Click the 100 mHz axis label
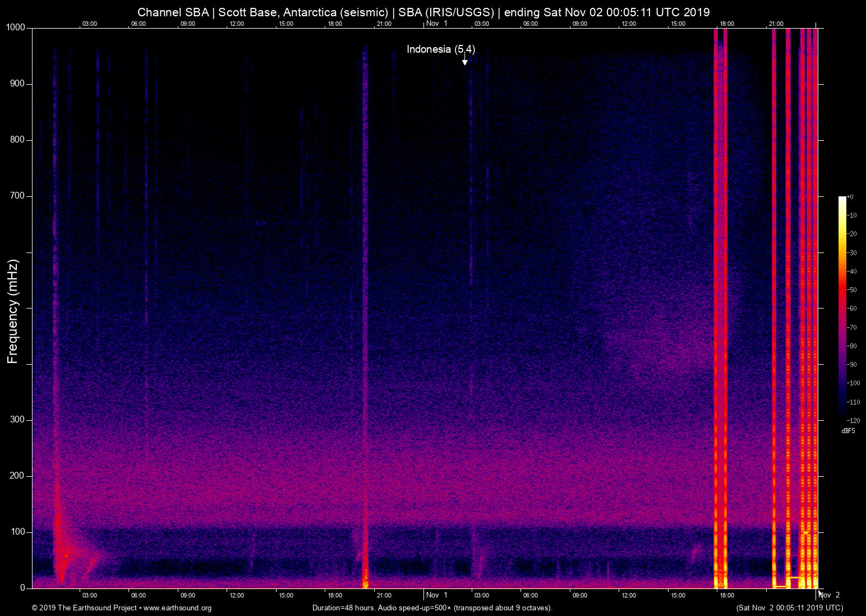The height and width of the screenshot is (616, 866). 19,531
